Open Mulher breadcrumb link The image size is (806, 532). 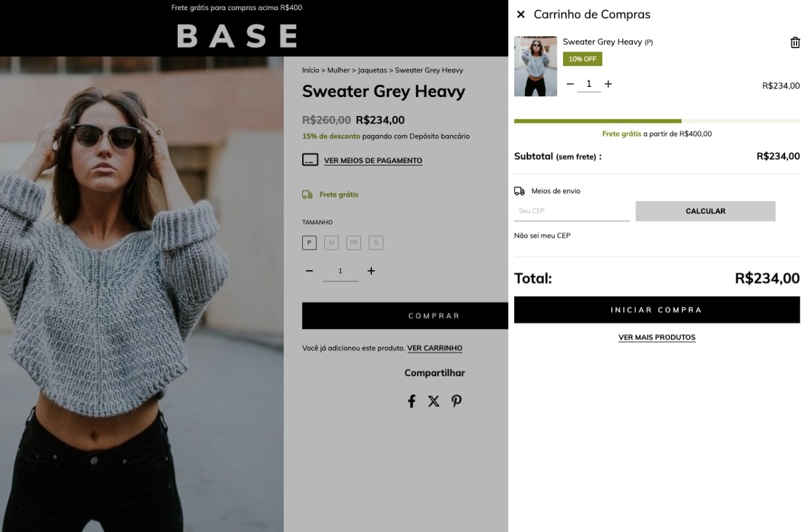[338, 70]
